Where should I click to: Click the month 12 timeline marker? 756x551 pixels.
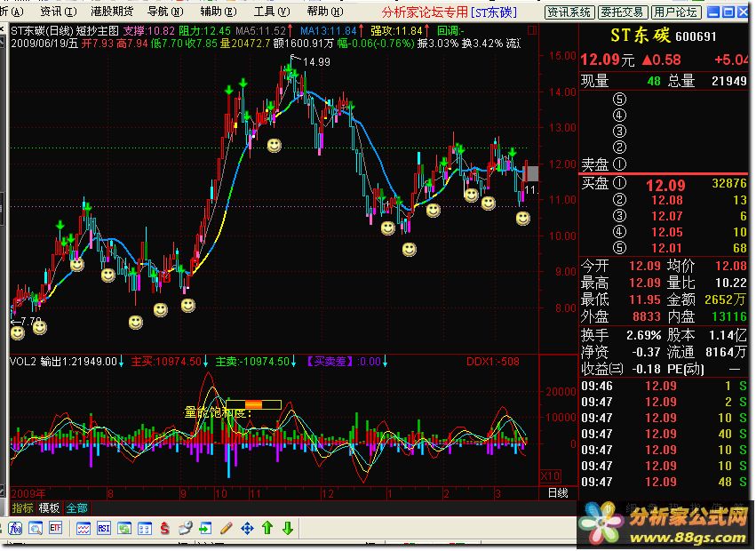[328, 493]
